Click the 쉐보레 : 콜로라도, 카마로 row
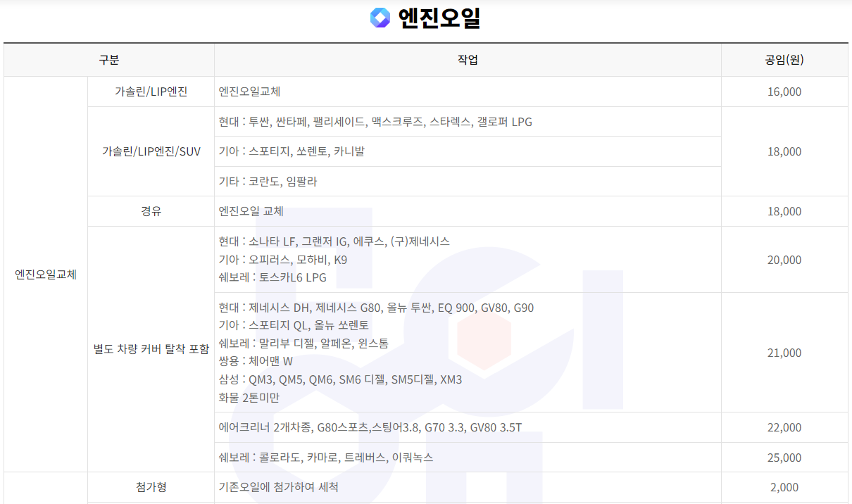Screen dimensions: 852x504 coord(468,458)
